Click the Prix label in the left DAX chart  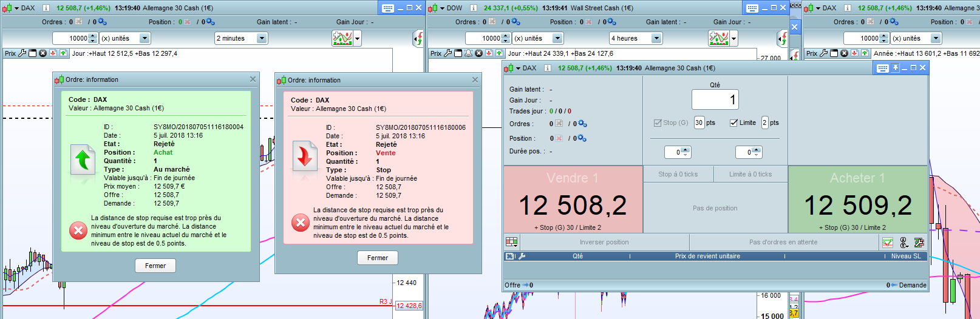pyautogui.click(x=10, y=53)
